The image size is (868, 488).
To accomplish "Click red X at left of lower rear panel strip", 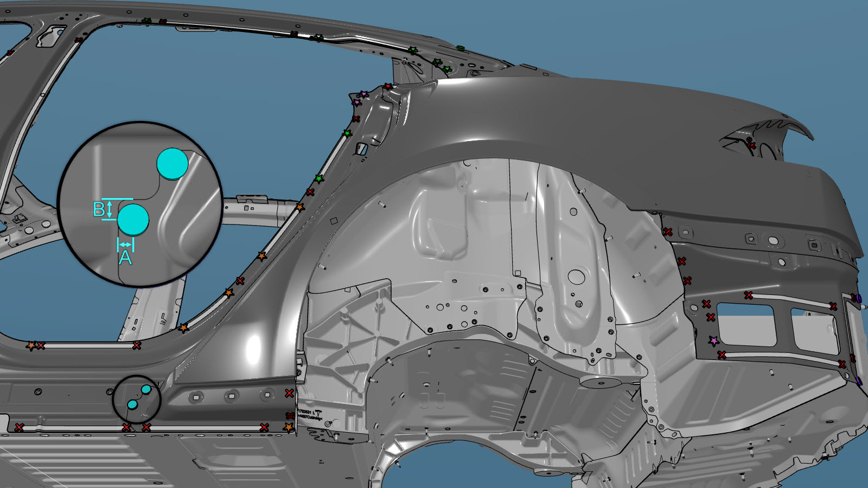I will 722,355.
